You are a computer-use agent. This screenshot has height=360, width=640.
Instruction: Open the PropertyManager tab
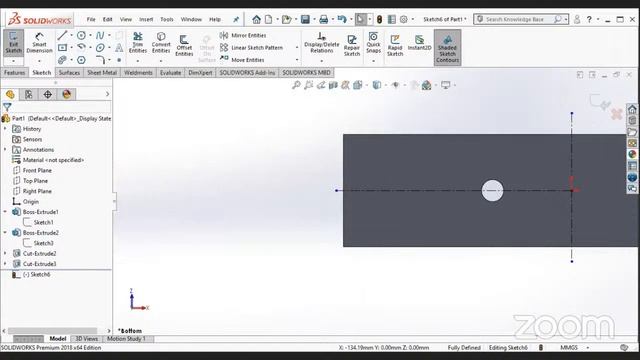[x=29, y=94]
